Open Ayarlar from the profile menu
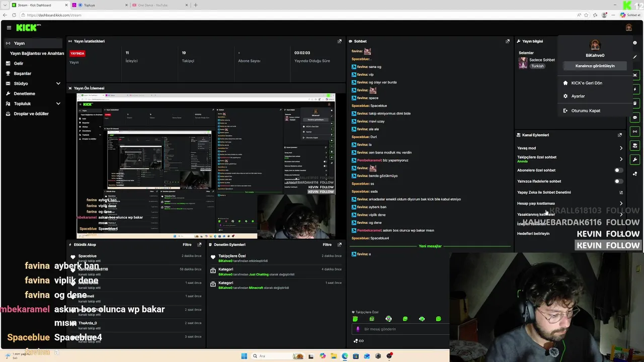 595,96
